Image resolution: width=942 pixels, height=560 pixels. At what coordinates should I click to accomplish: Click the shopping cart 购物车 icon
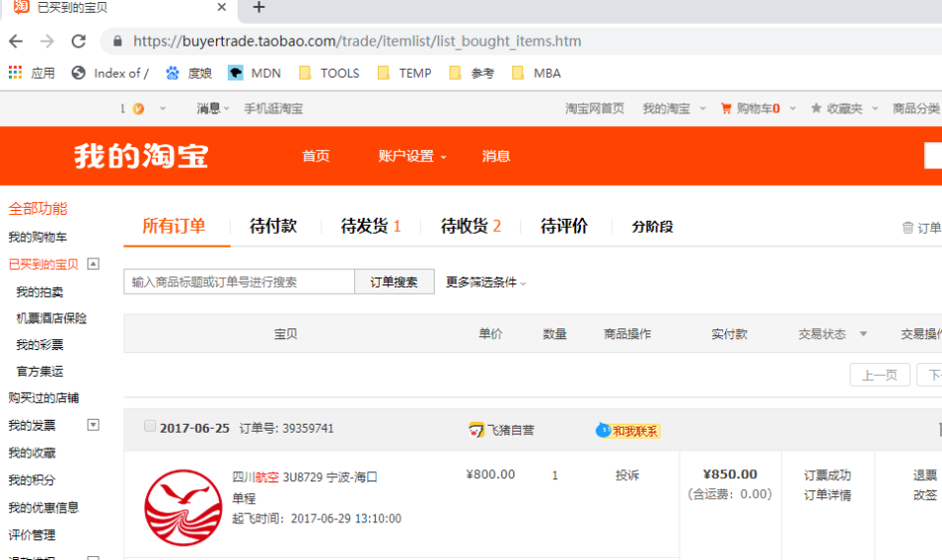click(x=726, y=108)
